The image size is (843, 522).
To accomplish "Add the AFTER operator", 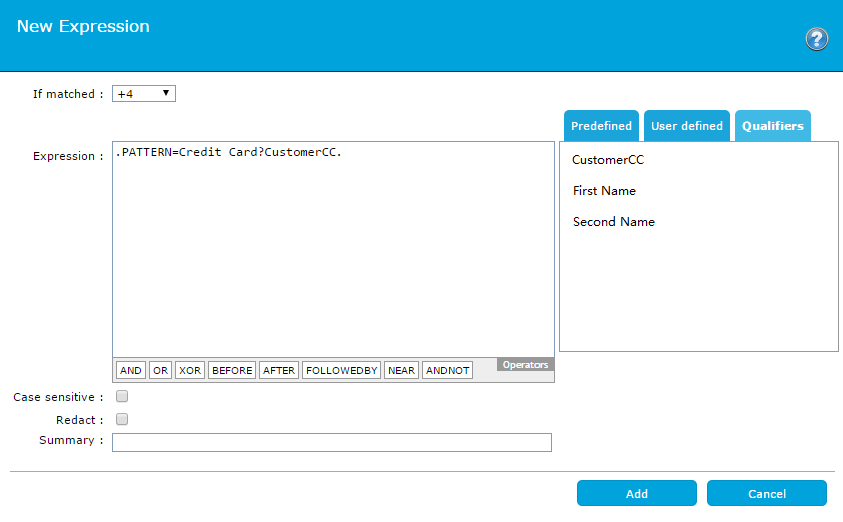I will click(x=279, y=370).
